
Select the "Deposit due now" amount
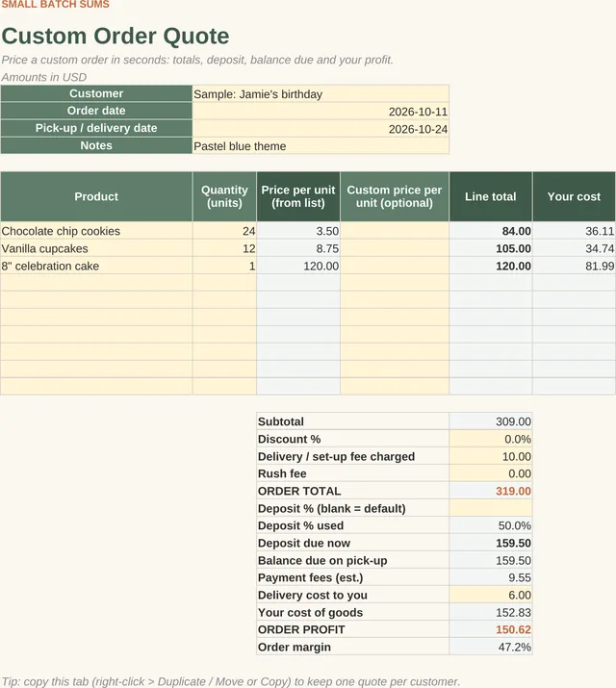491,543
